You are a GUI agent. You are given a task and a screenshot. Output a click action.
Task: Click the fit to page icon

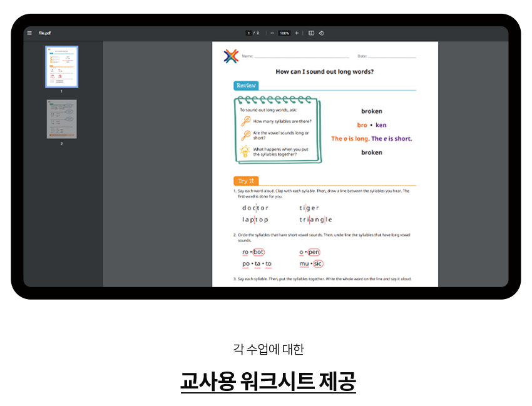[311, 33]
